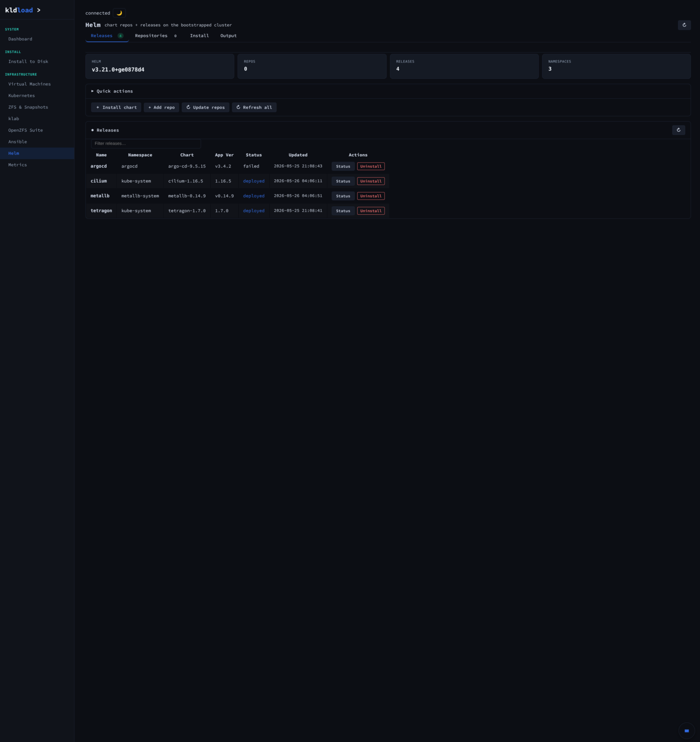This screenshot has width=700, height=742.
Task: Open the Repositories tab
Action: click(x=156, y=36)
